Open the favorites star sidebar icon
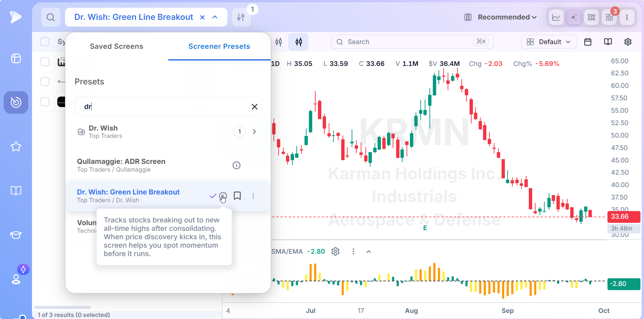 tap(16, 146)
